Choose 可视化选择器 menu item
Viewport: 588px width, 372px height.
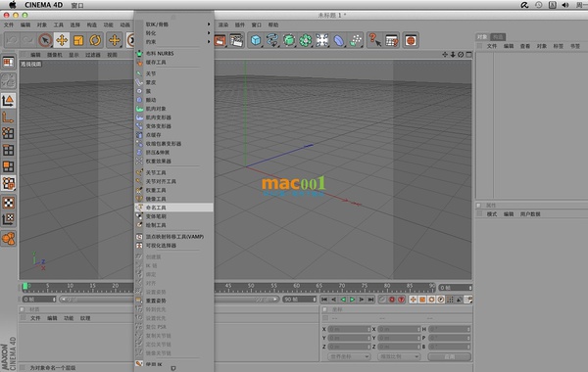coord(174,246)
